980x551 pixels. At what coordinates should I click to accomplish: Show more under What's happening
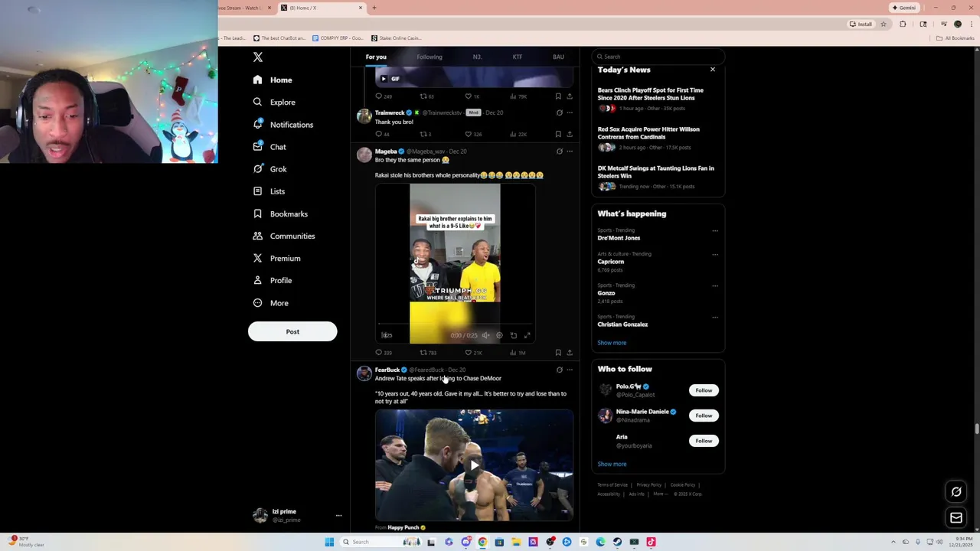pos(612,343)
